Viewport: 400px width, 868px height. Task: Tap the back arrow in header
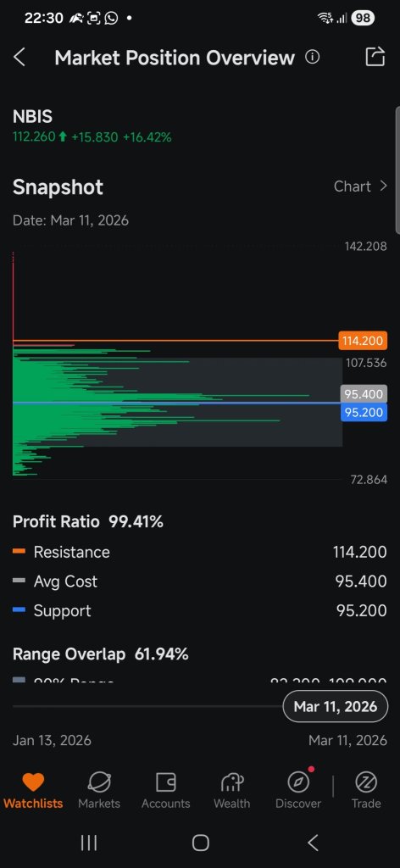pos(19,57)
